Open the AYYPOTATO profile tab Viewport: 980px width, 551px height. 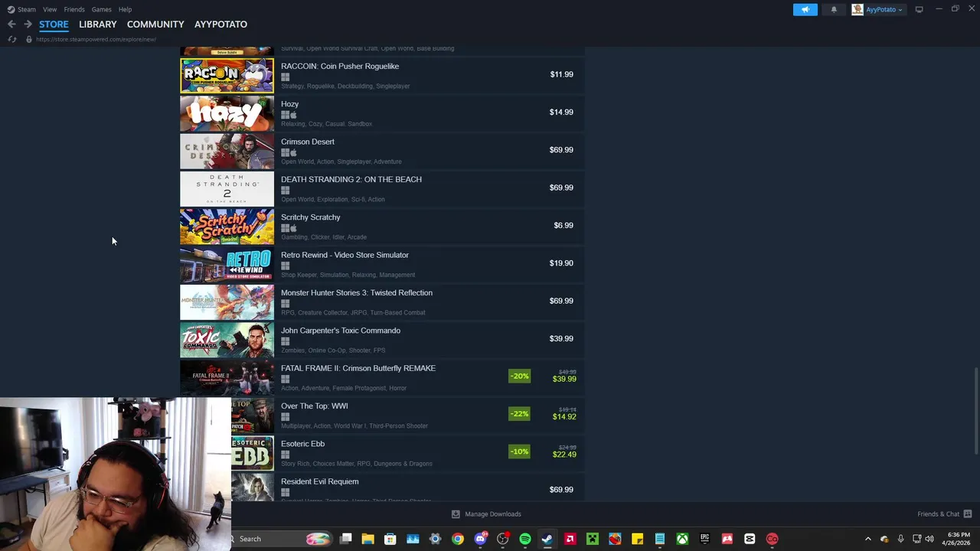pos(220,24)
